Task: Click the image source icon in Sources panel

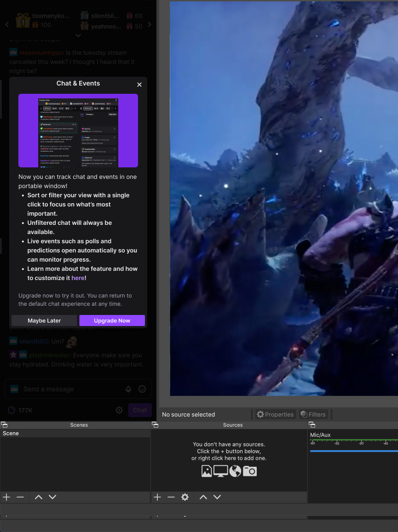Action: 207,471
